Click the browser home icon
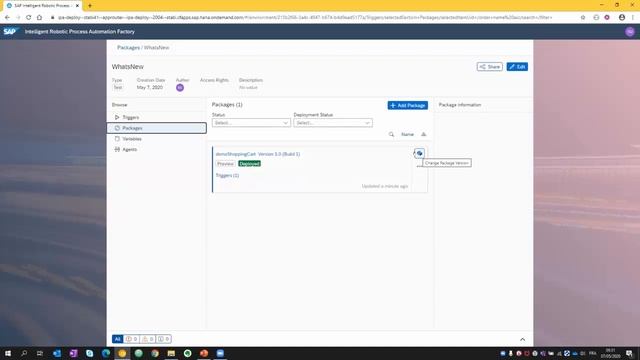640x360 pixels. (39, 18)
